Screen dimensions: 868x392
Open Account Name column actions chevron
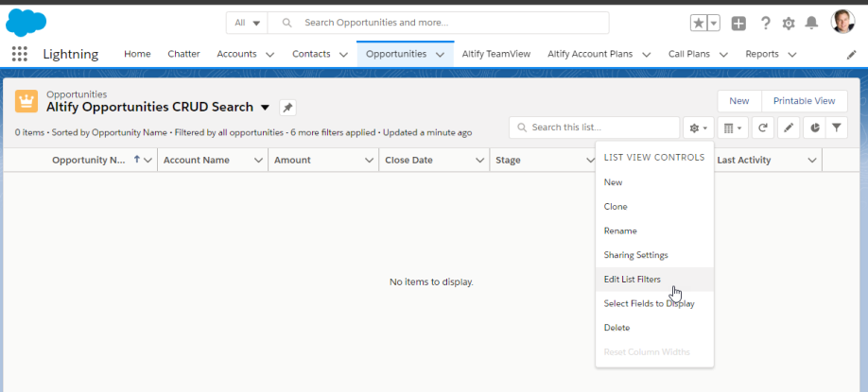pyautogui.click(x=258, y=161)
